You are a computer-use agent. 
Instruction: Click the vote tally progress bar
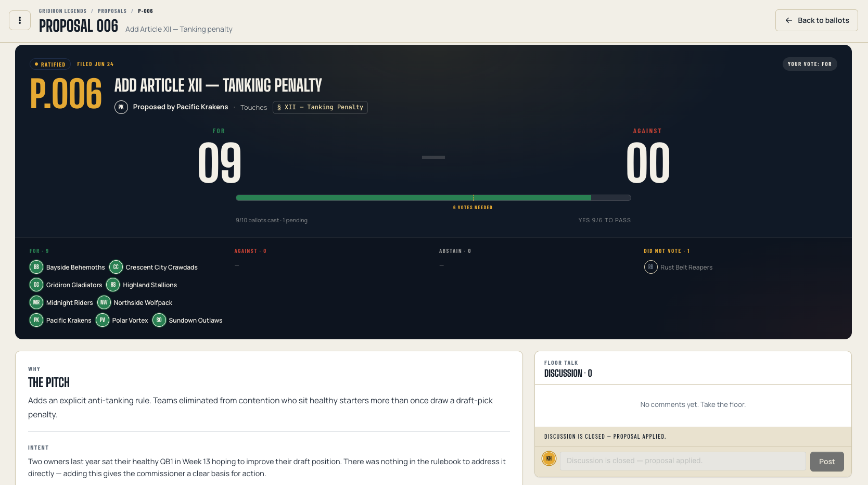433,198
